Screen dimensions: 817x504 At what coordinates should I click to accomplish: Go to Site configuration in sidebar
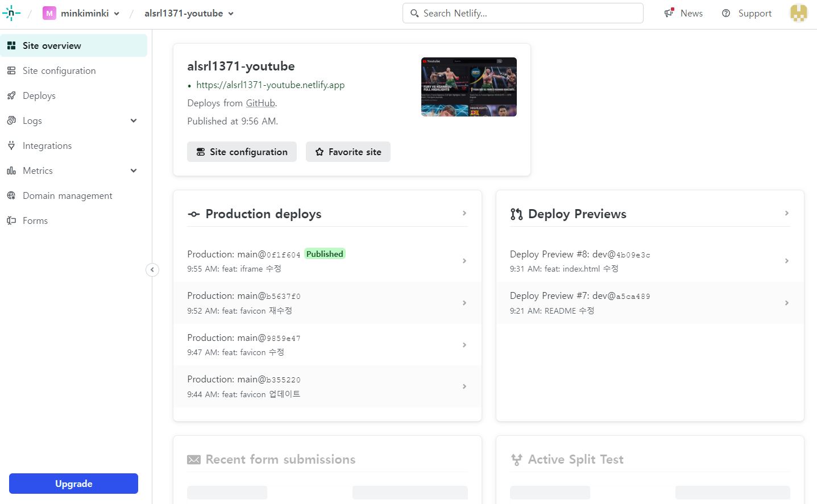tap(74, 70)
